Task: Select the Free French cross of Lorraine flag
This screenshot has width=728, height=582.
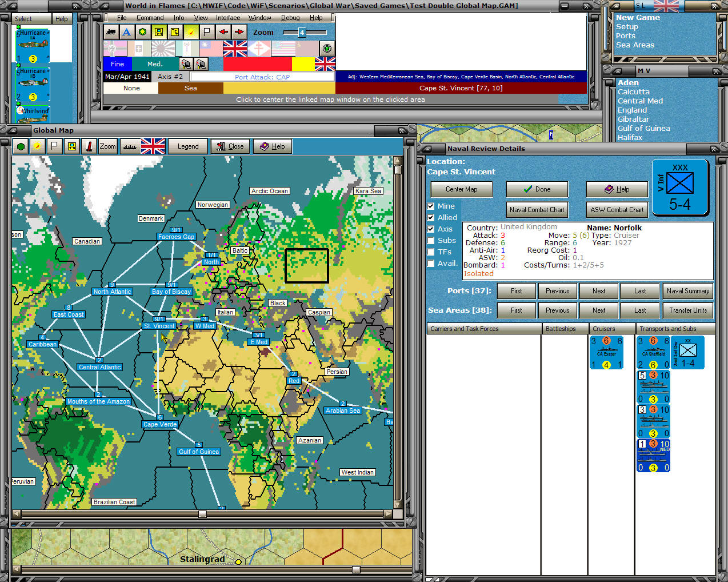Action: (x=259, y=49)
